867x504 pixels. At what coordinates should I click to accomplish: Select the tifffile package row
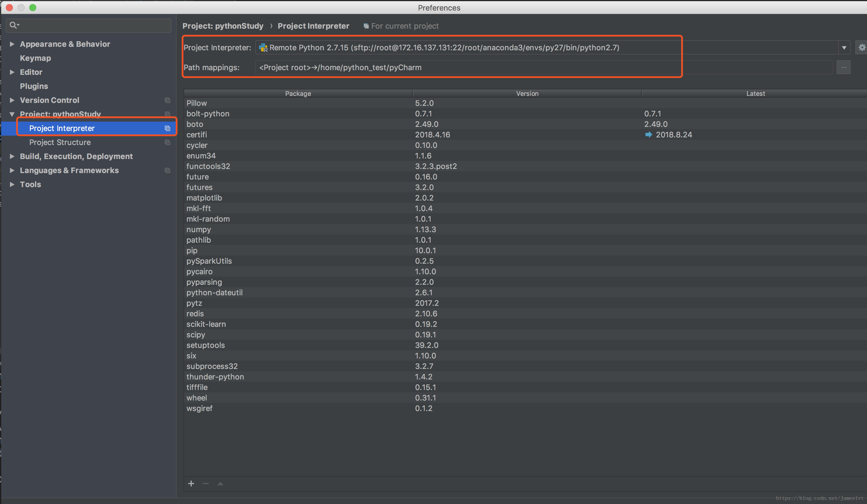(x=525, y=387)
